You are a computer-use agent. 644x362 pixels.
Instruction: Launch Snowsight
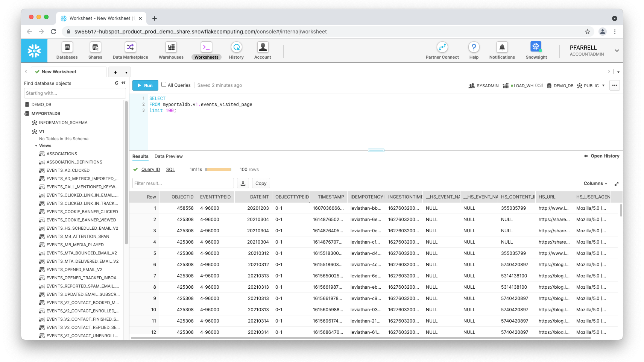click(x=536, y=50)
